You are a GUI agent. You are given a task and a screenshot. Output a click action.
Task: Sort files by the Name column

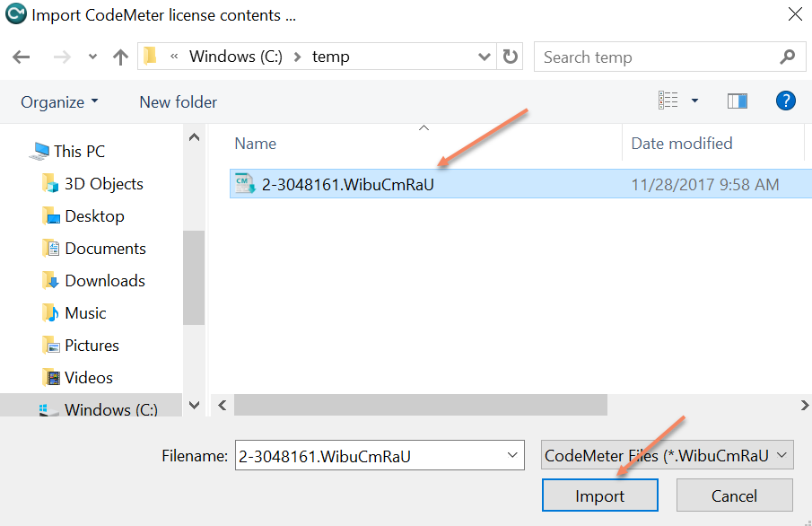[x=255, y=143]
